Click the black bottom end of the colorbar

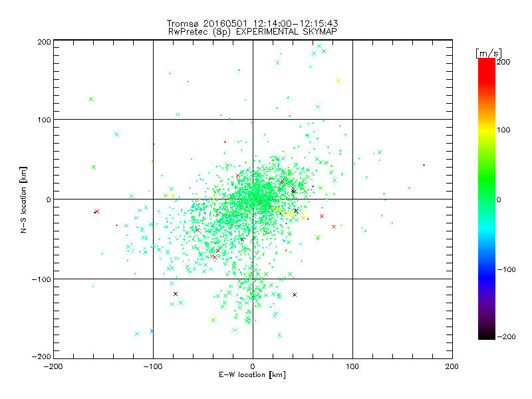(x=487, y=334)
